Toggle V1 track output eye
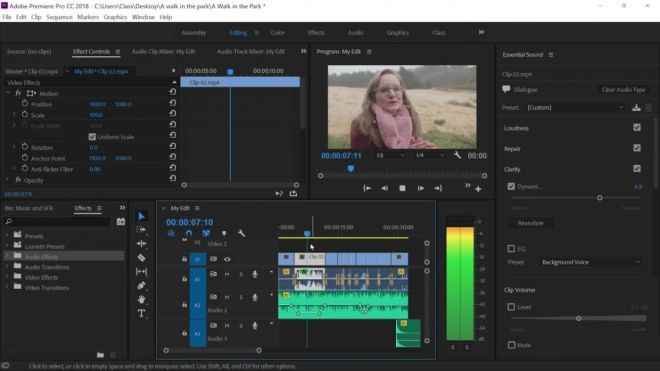This screenshot has width=660, height=371. click(x=227, y=259)
